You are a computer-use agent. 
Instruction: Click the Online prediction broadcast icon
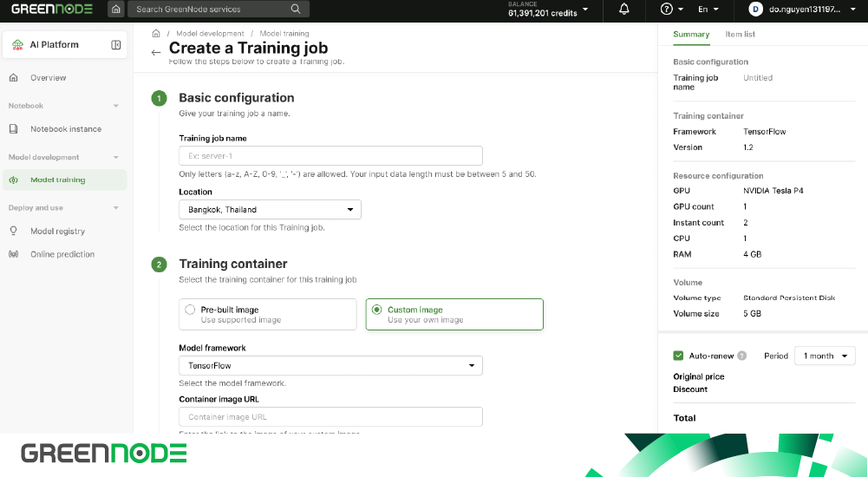point(14,254)
